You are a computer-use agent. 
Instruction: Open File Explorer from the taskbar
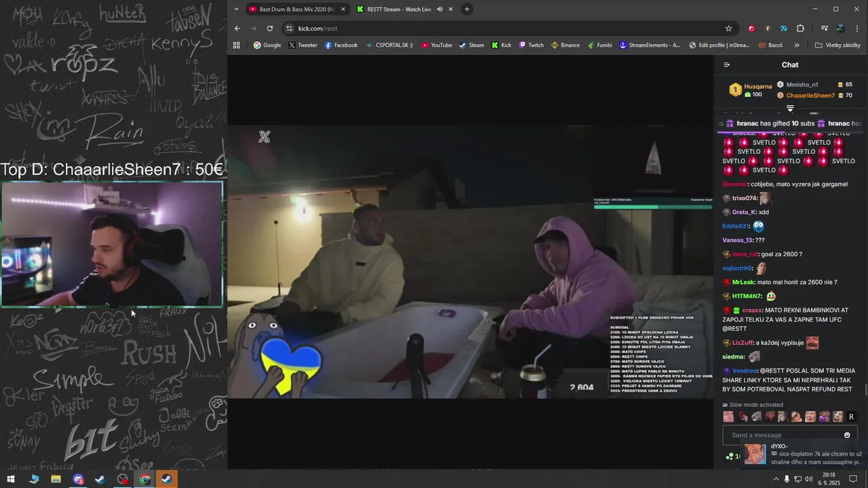[56, 479]
